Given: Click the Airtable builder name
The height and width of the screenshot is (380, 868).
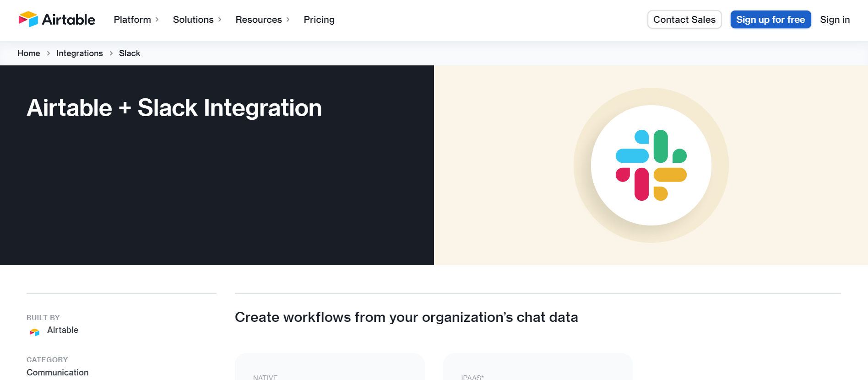Looking at the screenshot, I should [x=63, y=330].
